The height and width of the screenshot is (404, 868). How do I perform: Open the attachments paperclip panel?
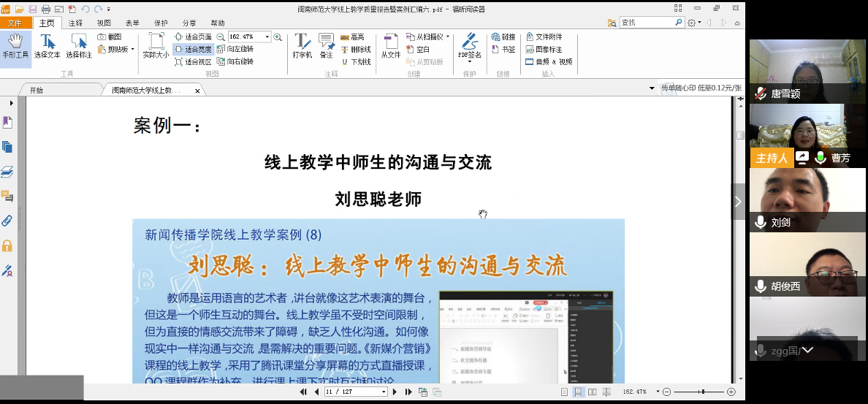coord(7,221)
